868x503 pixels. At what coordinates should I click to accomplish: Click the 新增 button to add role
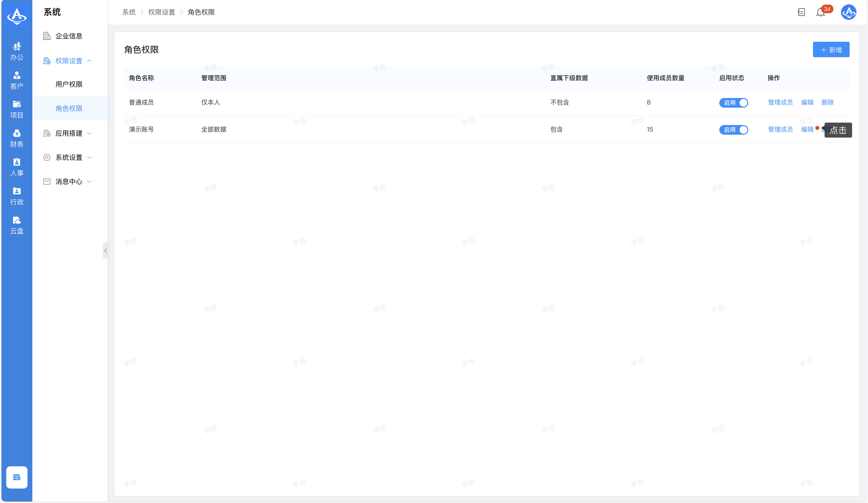[831, 50]
